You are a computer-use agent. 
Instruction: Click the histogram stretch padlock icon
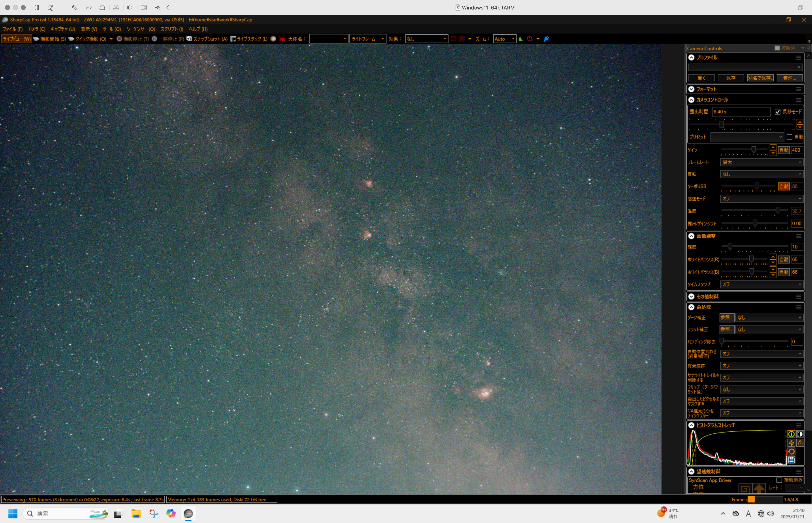tap(800, 443)
